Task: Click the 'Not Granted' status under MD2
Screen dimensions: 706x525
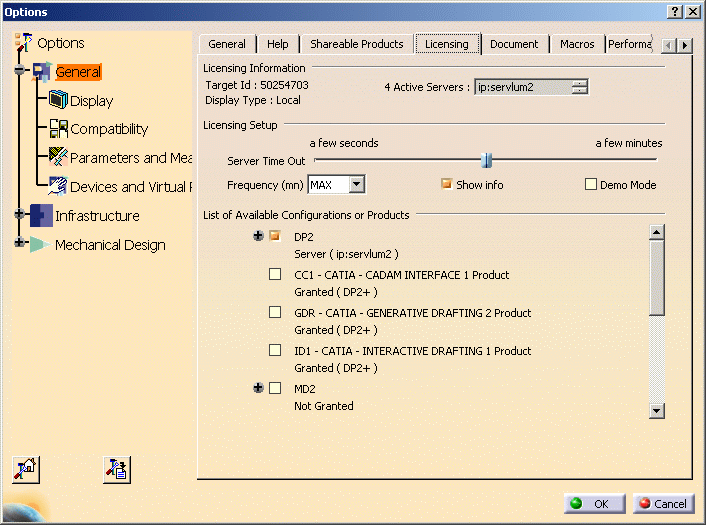Action: pyautogui.click(x=324, y=406)
